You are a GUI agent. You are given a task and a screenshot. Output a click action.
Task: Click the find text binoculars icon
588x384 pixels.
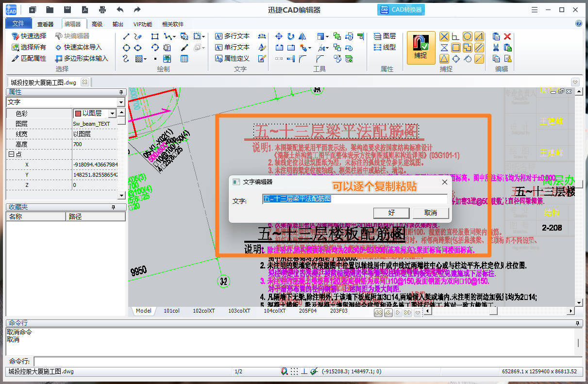[262, 36]
